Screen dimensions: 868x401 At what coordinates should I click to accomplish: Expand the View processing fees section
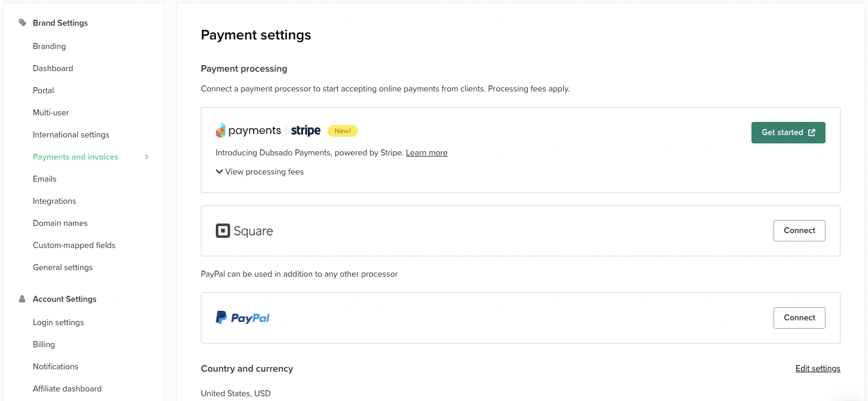pos(259,172)
